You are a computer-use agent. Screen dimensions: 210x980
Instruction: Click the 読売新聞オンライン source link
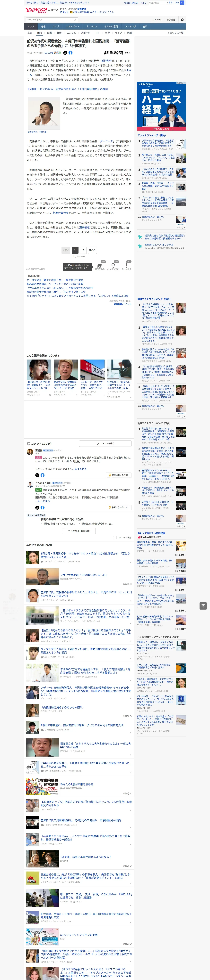point(123,304)
